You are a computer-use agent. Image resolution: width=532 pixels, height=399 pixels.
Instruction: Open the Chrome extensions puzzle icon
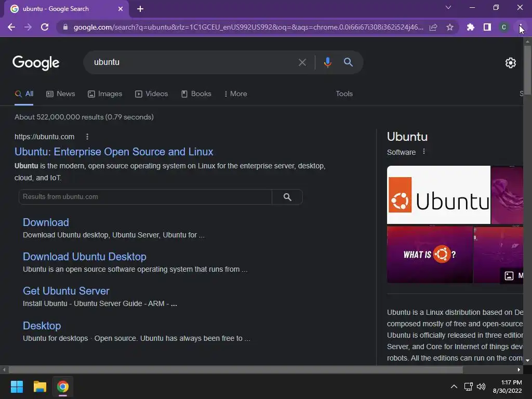pos(470,27)
